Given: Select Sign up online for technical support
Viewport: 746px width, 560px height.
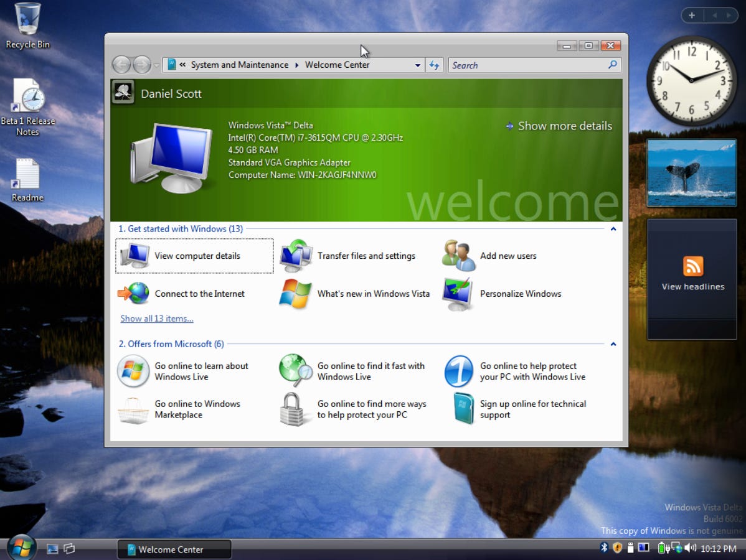Looking at the screenshot, I should (532, 409).
